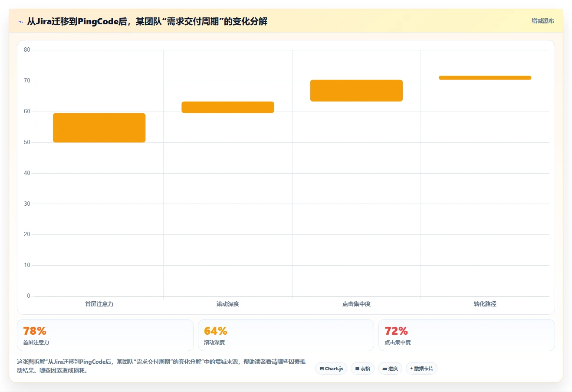This screenshot has height=392, width=572.
Task: Select the 数据卡片 tag chip
Action: coord(421,369)
